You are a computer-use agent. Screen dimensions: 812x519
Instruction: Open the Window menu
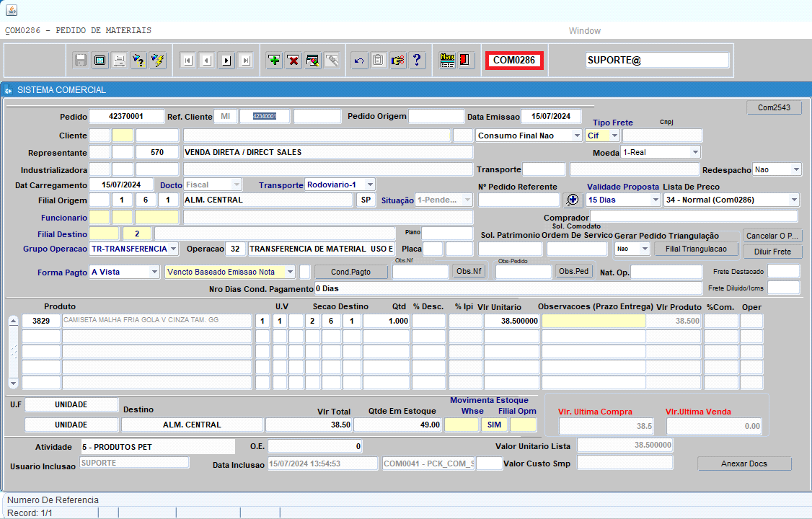click(585, 31)
